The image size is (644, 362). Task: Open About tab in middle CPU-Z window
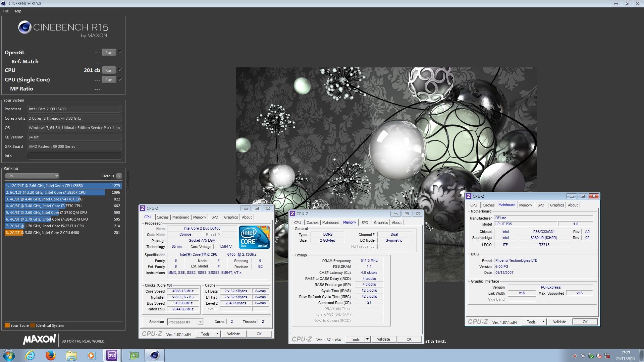[397, 223]
